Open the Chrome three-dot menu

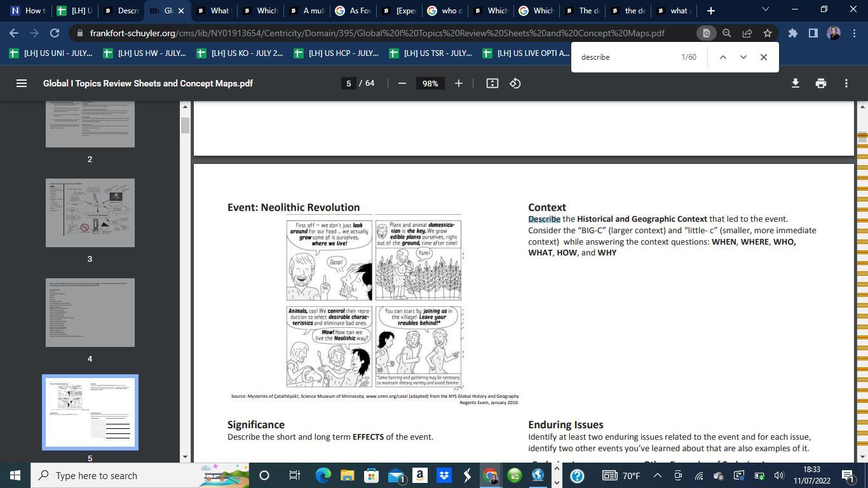click(854, 33)
